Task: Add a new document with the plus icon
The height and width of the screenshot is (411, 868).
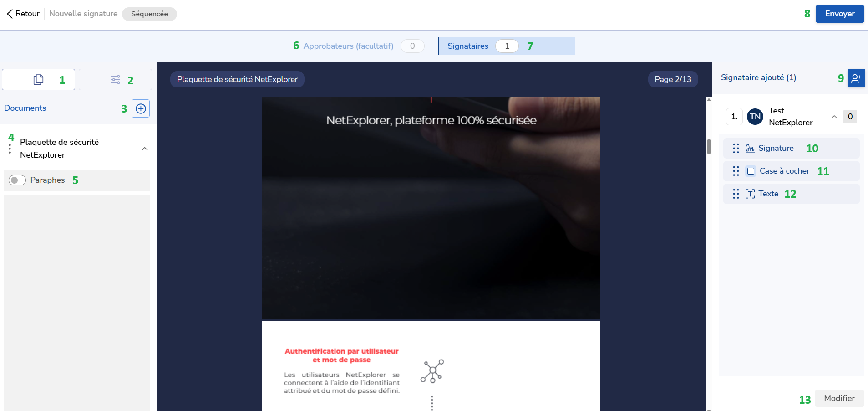Action: (140, 108)
